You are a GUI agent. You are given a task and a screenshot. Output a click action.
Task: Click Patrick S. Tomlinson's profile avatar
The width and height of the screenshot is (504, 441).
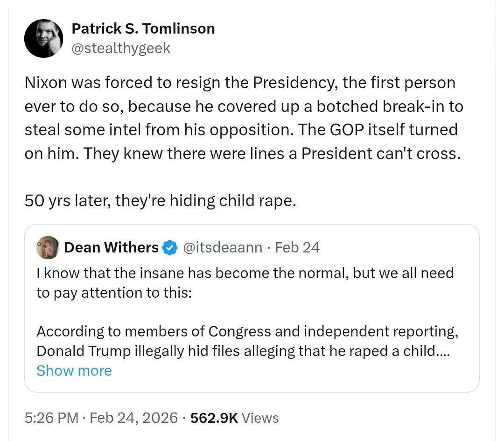point(43,39)
